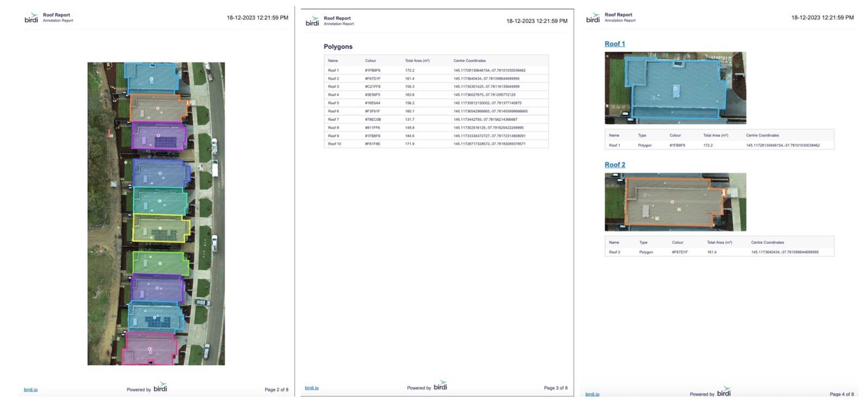Click colour code #78EC0B in the Roof 7 row

pyautogui.click(x=373, y=119)
